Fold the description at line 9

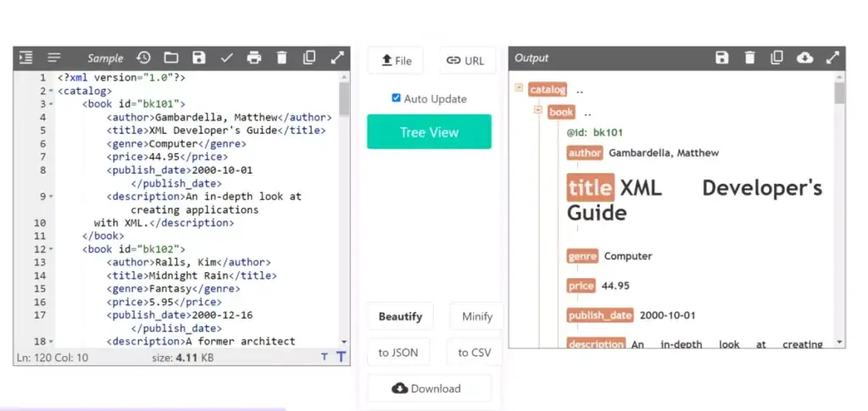coord(51,197)
